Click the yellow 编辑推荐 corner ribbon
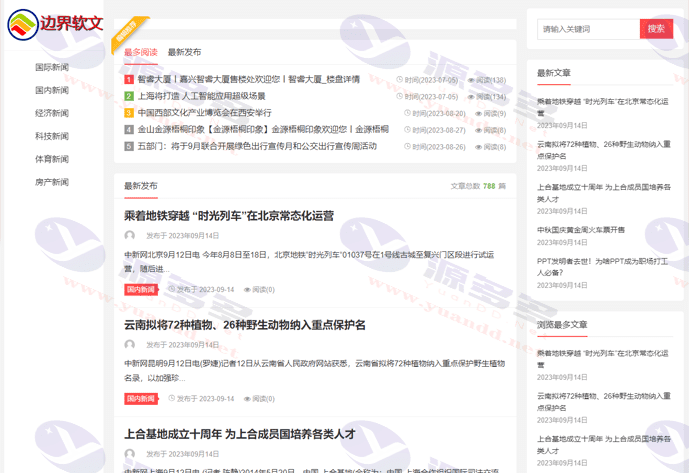The image size is (689, 473). tap(128, 33)
